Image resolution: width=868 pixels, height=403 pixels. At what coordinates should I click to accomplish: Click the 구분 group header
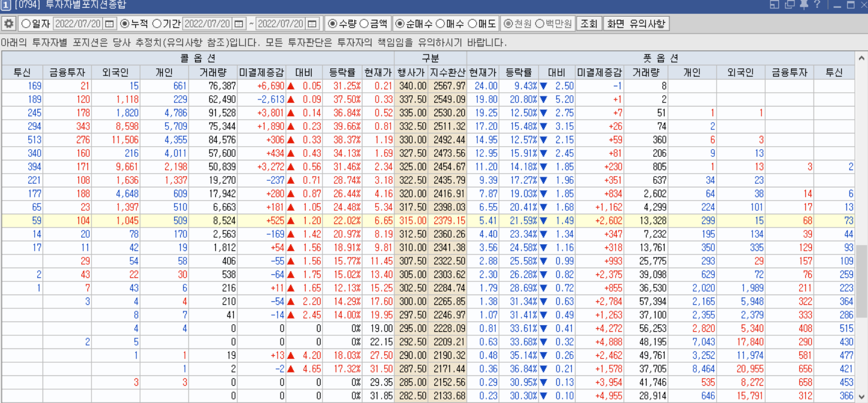430,58
